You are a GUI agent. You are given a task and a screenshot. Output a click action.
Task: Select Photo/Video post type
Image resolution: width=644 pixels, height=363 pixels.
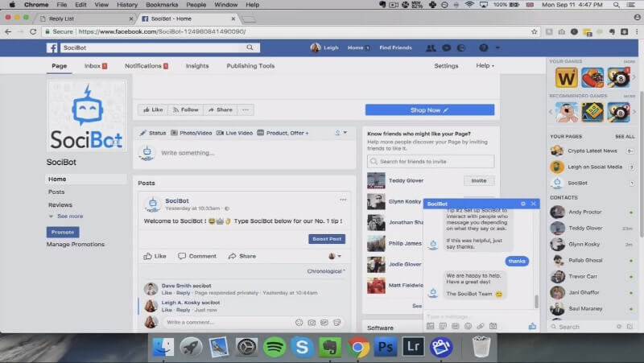pos(192,133)
